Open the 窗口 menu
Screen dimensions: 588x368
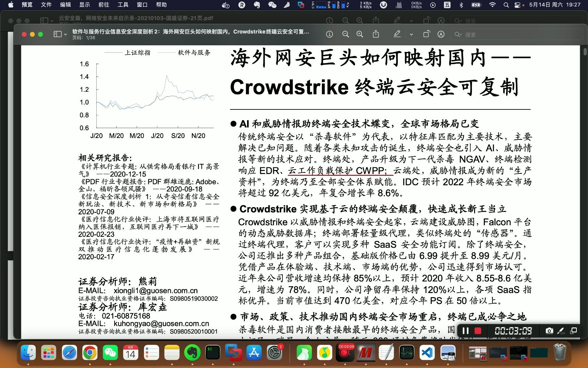[142, 5]
